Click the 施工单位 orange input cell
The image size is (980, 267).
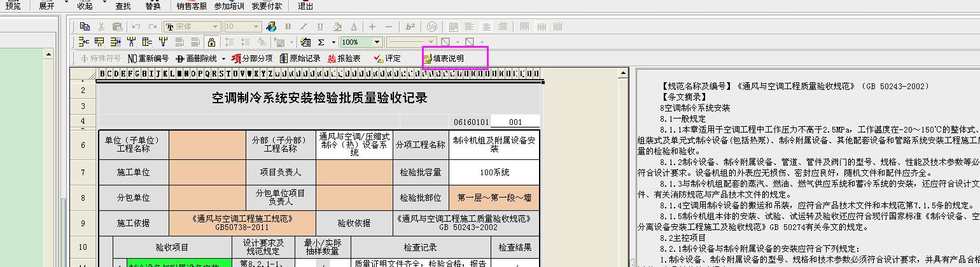pyautogui.click(x=207, y=172)
